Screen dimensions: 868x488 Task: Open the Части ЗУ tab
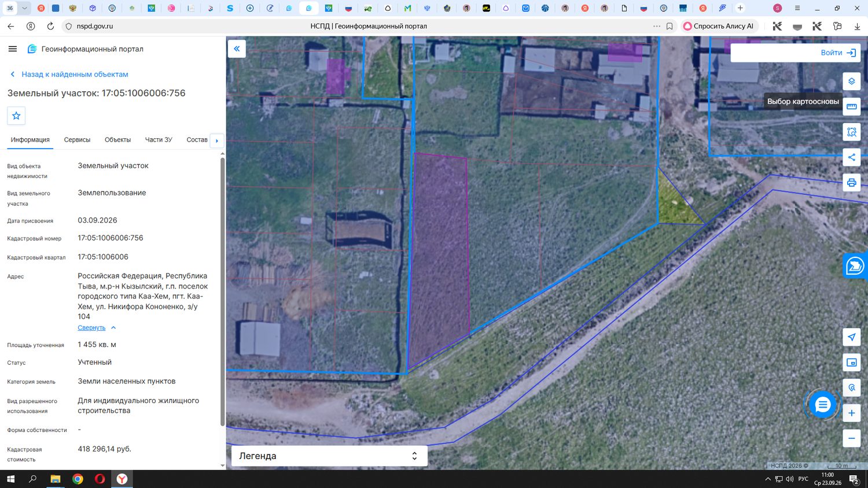click(x=159, y=140)
